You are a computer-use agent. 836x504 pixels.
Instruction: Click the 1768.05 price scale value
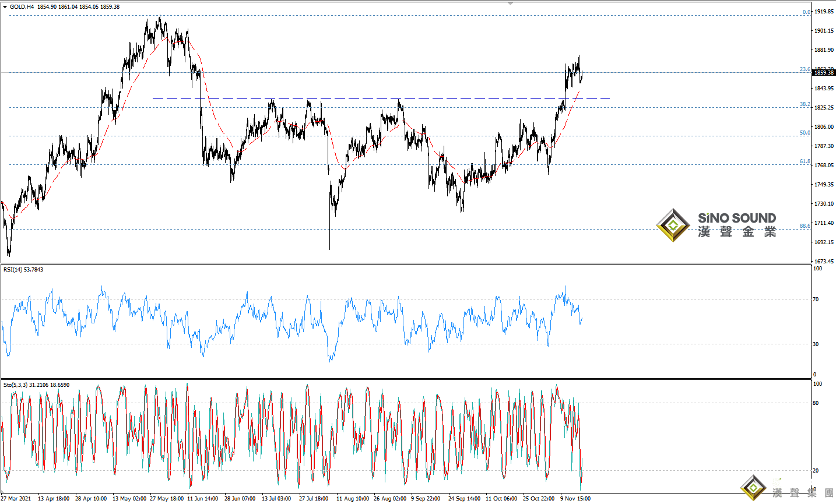click(x=824, y=165)
